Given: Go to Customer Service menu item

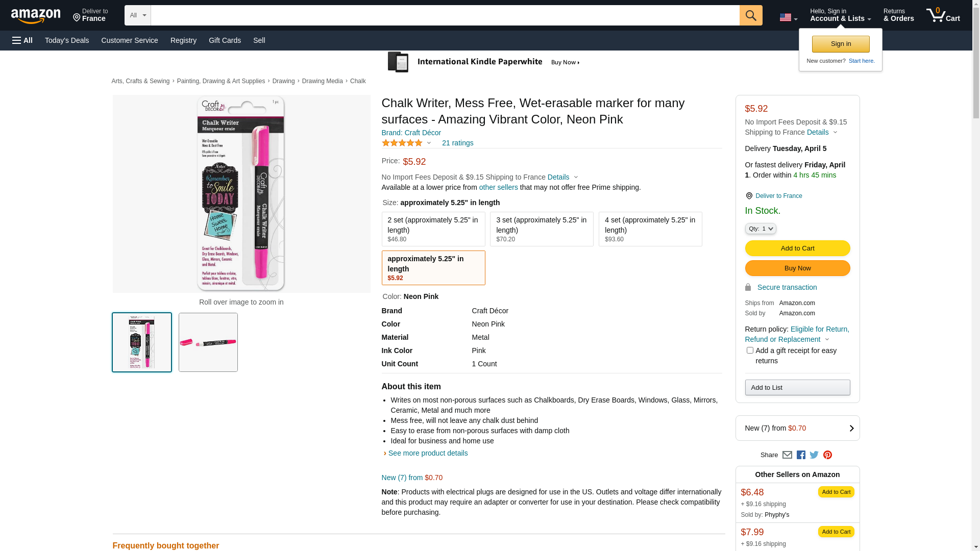Looking at the screenshot, I should click(x=130, y=40).
